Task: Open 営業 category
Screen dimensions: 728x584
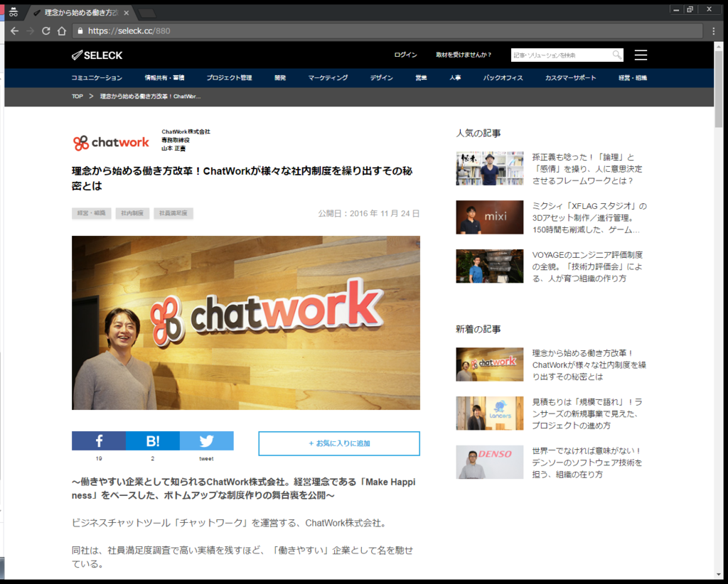Action: pos(421,78)
